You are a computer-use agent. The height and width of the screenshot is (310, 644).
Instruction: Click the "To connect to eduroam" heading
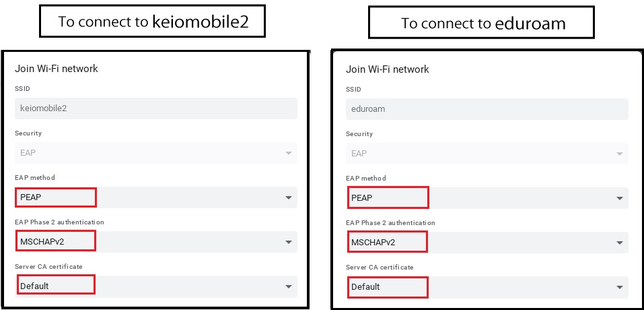coord(482,24)
